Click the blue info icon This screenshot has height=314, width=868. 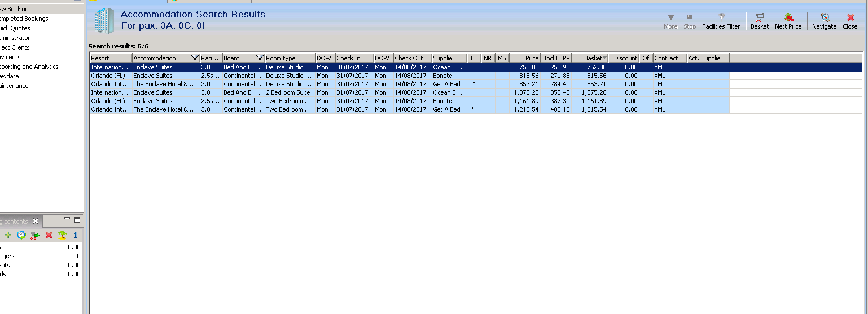(x=76, y=235)
